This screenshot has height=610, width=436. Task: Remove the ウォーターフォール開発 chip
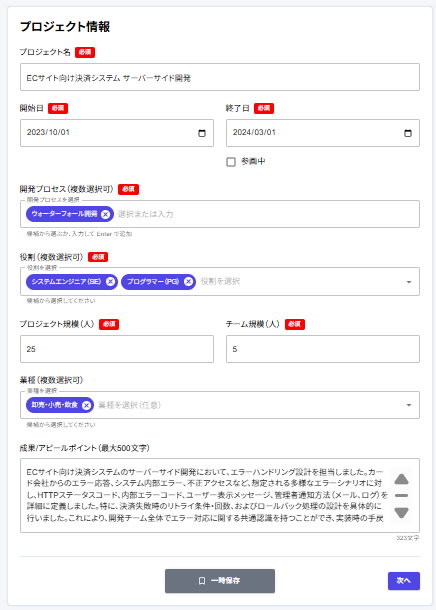coord(105,214)
